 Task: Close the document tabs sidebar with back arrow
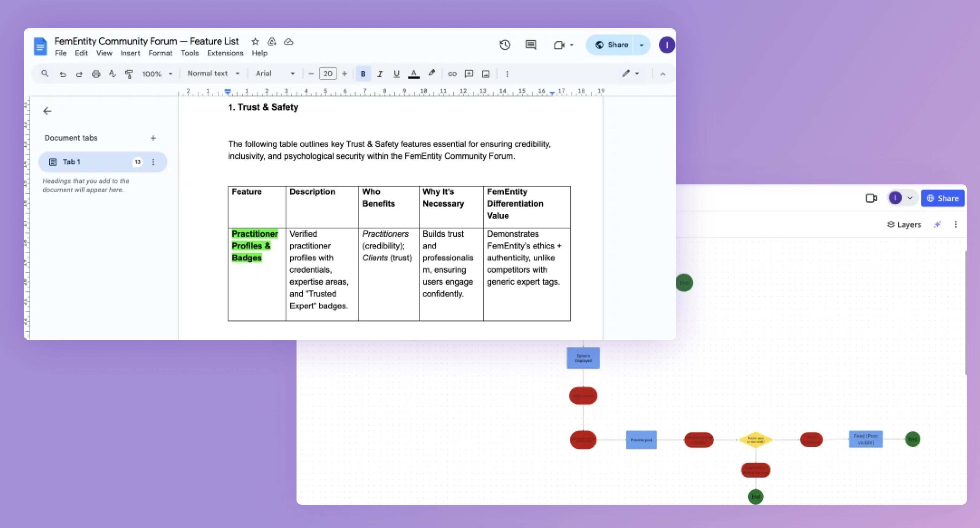pos(47,111)
